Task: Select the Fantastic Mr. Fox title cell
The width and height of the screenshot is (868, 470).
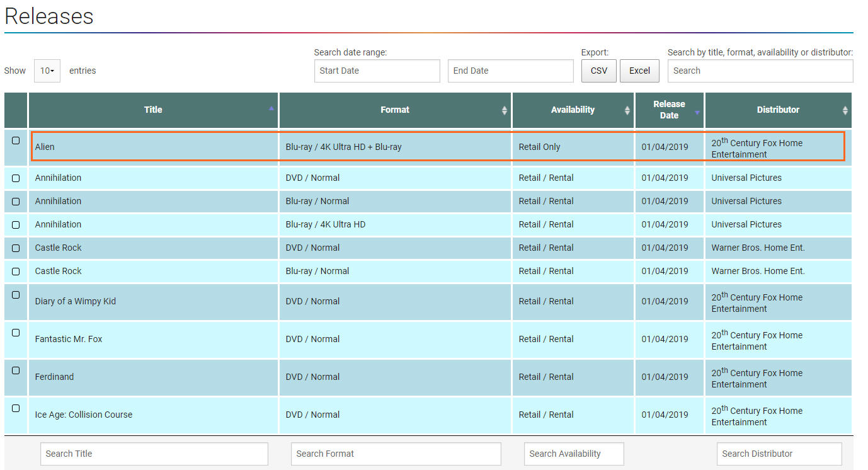Action: pyautogui.click(x=69, y=339)
